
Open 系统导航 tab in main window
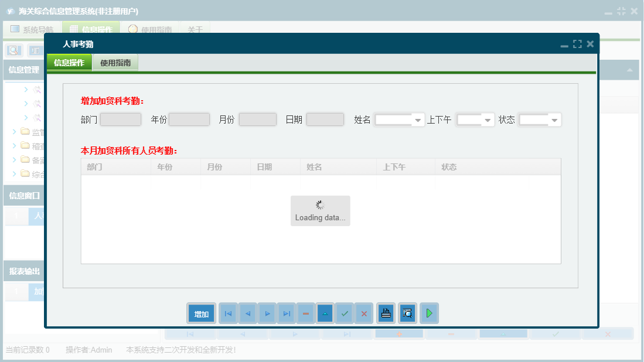click(32, 29)
